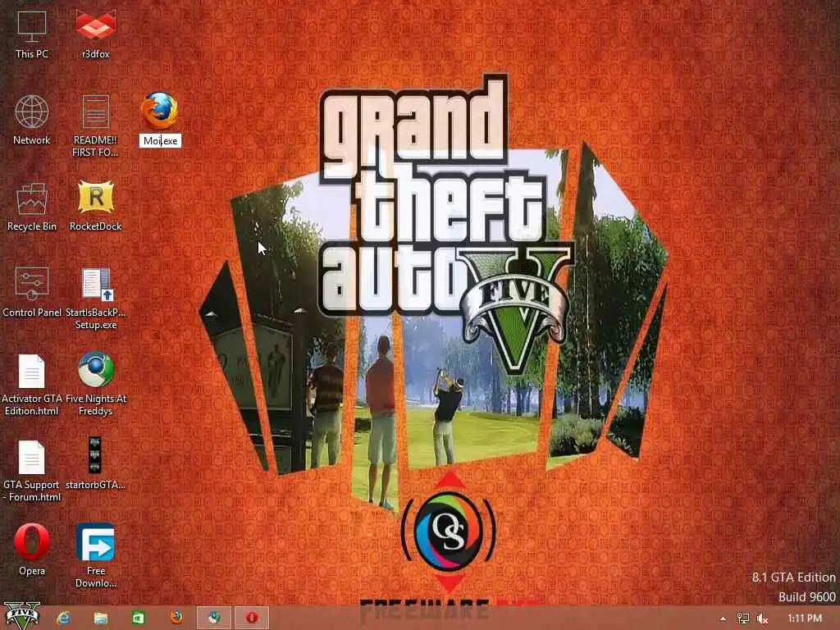Screen dimensions: 840x630
Task: Select the Free Downlo... desktop icon
Action: [x=95, y=555]
